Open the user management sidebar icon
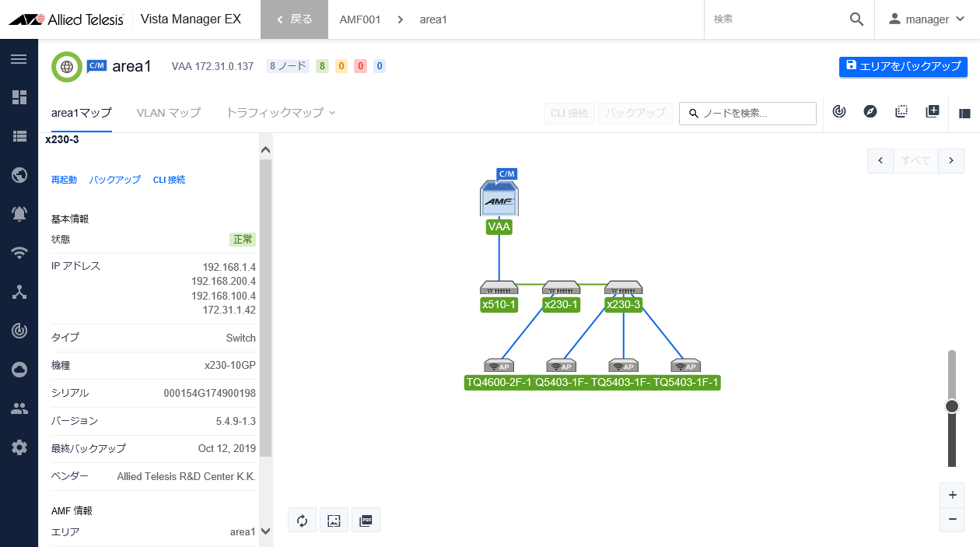This screenshot has width=980, height=547. (19, 408)
